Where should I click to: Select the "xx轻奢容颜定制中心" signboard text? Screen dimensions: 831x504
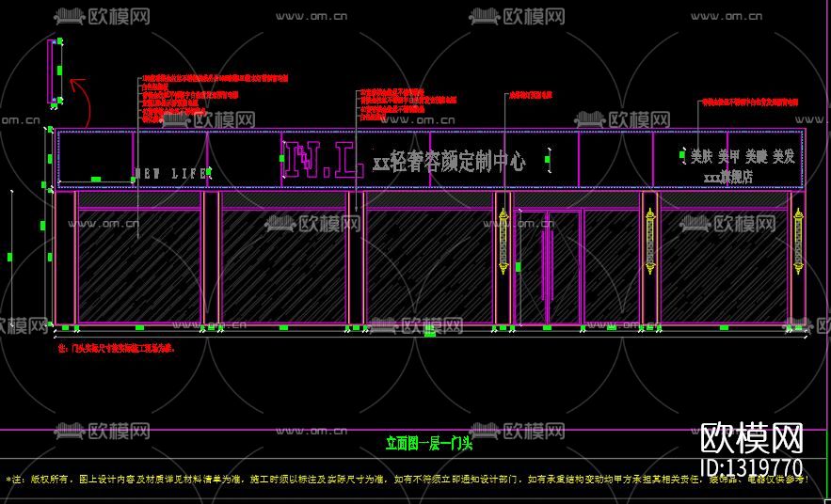[449, 161]
